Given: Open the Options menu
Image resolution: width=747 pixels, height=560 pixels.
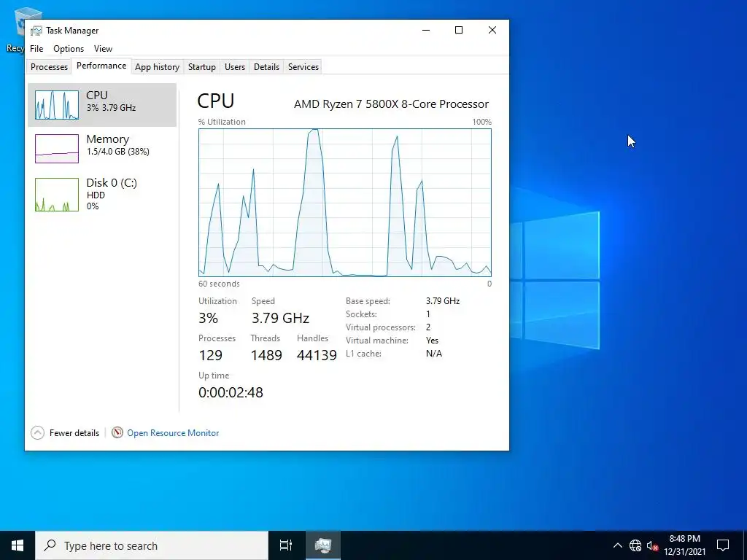Looking at the screenshot, I should coord(69,49).
